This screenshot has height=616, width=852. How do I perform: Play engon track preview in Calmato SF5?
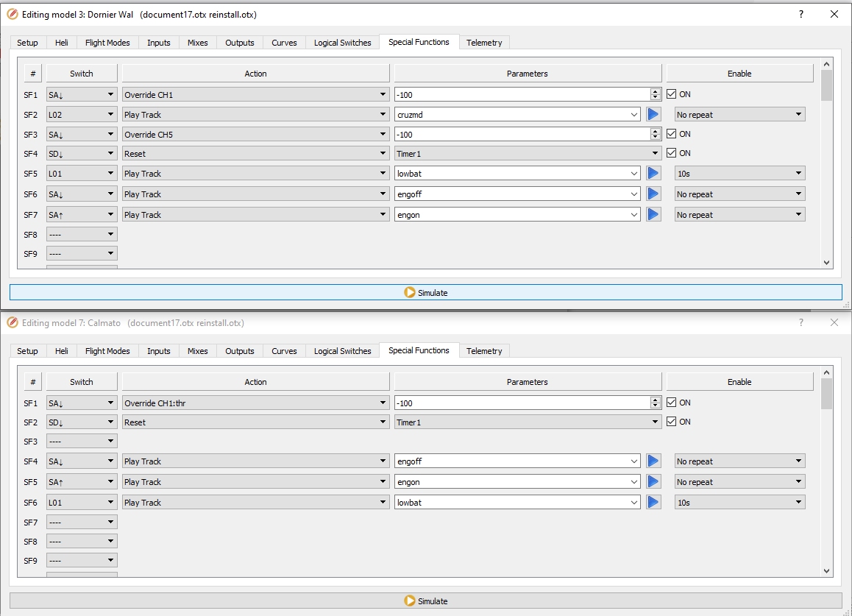pyautogui.click(x=653, y=482)
